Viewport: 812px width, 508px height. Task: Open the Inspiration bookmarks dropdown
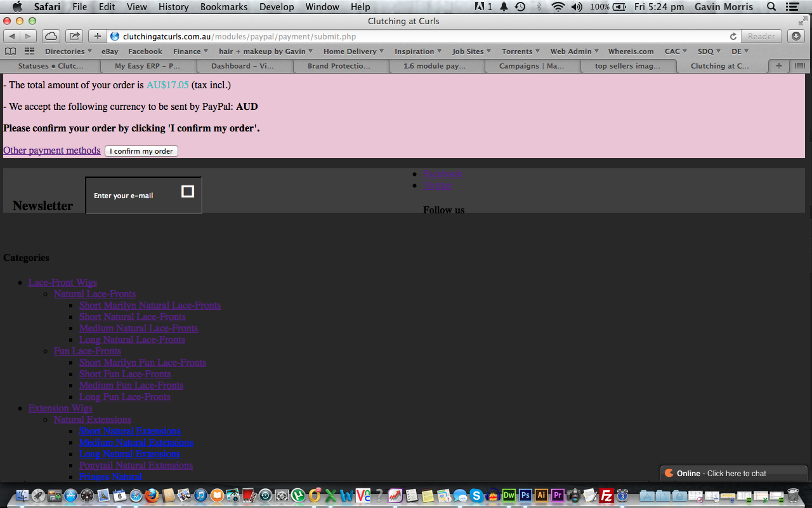pos(419,51)
